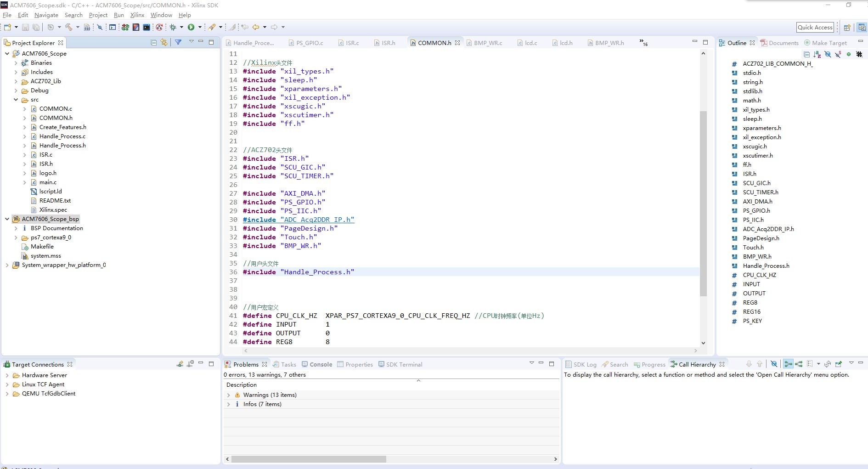The image size is (868, 469).
Task: Expand the ps7_cortexa9_0 folder
Action: click(16, 237)
